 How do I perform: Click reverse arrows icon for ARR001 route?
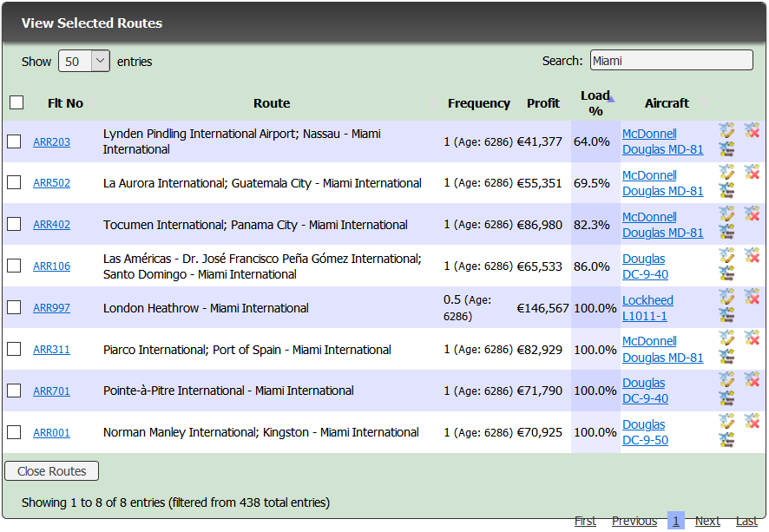pyautogui.click(x=726, y=440)
